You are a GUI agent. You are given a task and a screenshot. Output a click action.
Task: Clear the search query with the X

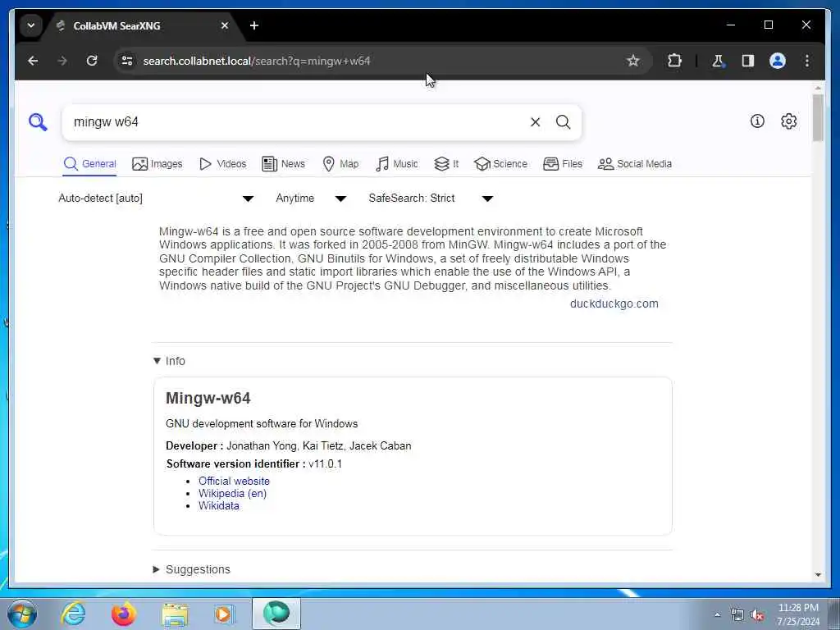(x=535, y=122)
